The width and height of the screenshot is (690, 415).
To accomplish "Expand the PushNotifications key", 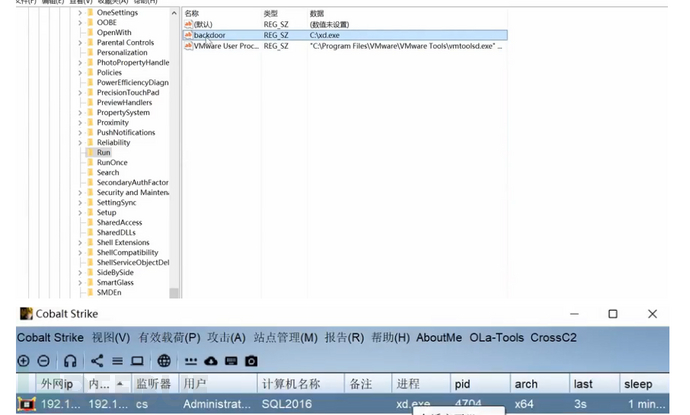I will pos(80,132).
